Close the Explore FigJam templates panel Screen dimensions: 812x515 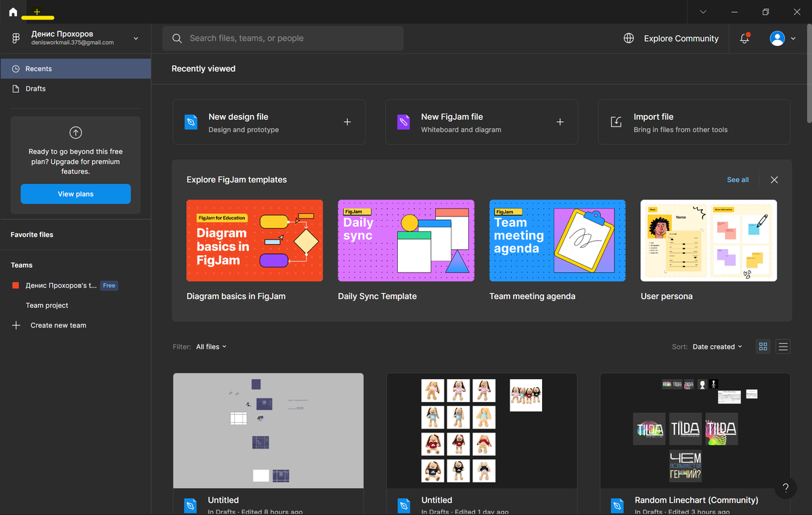click(774, 180)
